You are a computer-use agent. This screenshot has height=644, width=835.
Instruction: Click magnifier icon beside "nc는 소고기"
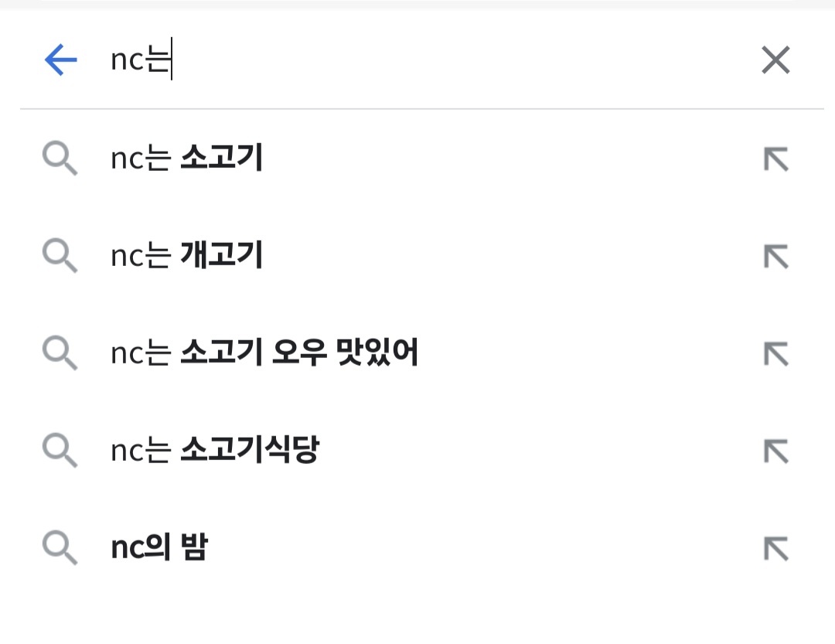click(60, 159)
